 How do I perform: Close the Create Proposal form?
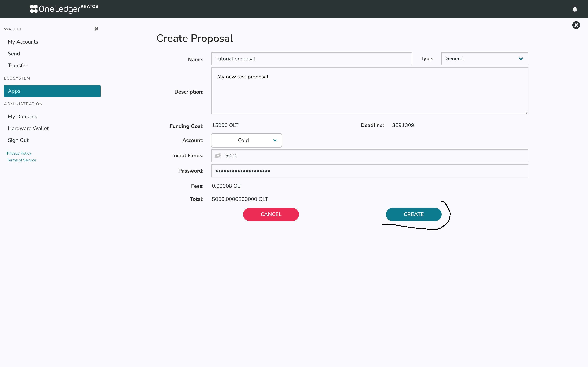click(576, 25)
